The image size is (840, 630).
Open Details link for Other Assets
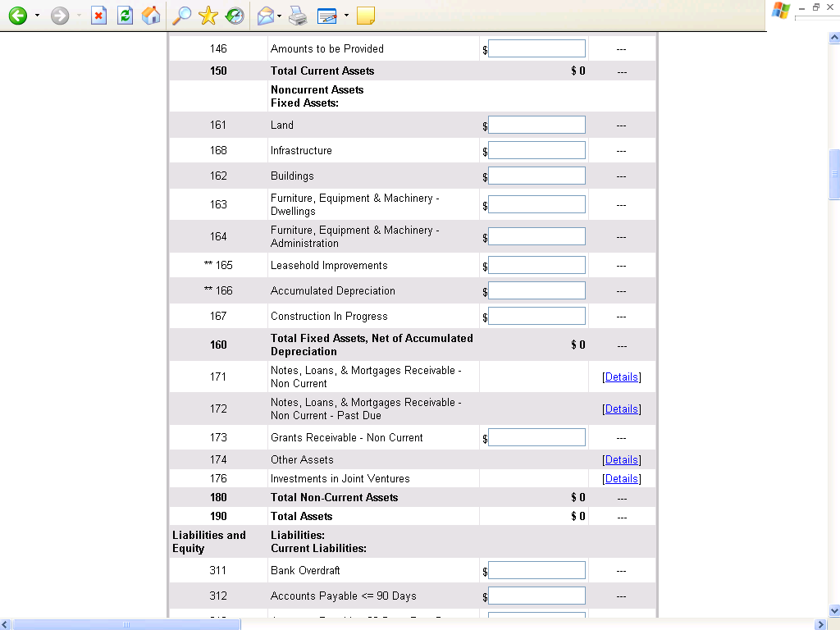point(621,460)
